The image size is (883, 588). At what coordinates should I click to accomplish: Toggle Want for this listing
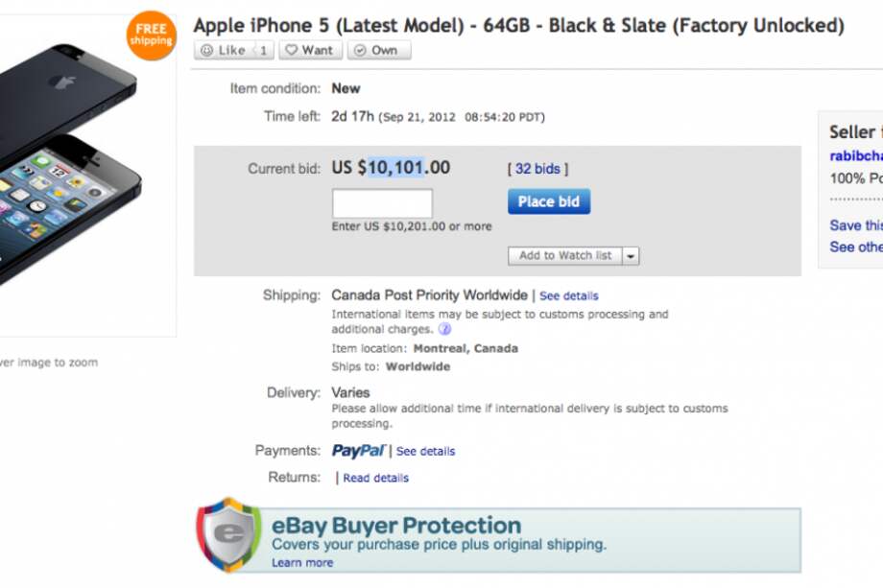[x=309, y=50]
